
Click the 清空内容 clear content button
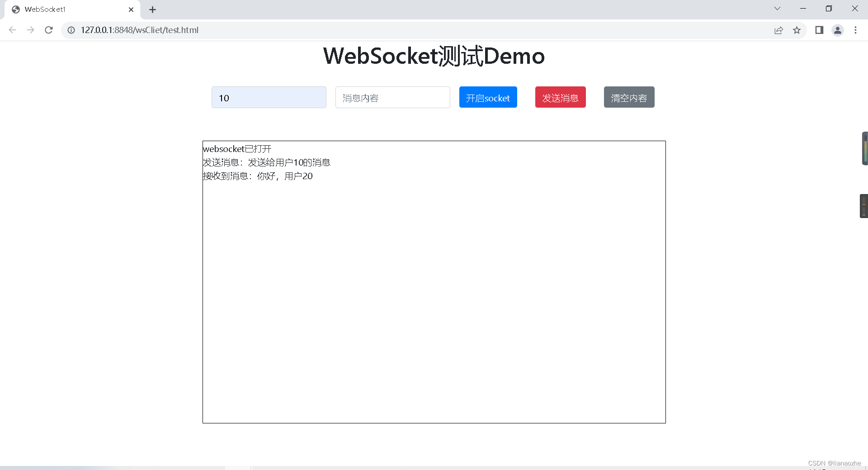pos(629,97)
